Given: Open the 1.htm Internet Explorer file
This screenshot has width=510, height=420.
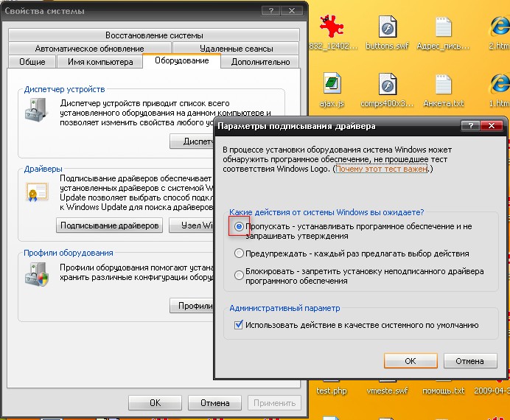Looking at the screenshot, I should point(499,85).
